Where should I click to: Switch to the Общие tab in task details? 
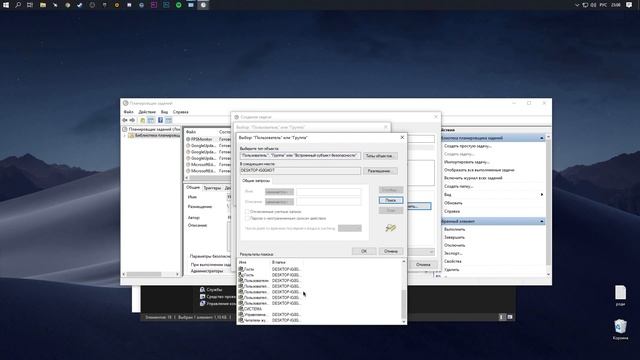193,187
